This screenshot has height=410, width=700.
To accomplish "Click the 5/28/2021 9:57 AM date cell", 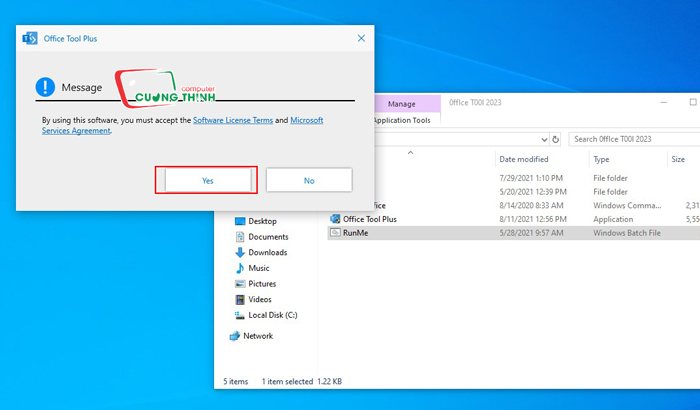I will pyautogui.click(x=531, y=233).
